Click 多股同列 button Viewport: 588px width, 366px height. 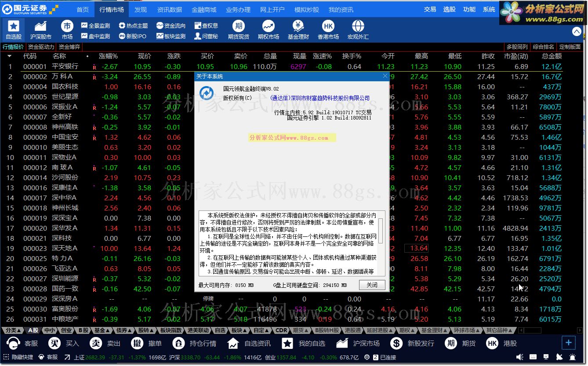coord(517,47)
